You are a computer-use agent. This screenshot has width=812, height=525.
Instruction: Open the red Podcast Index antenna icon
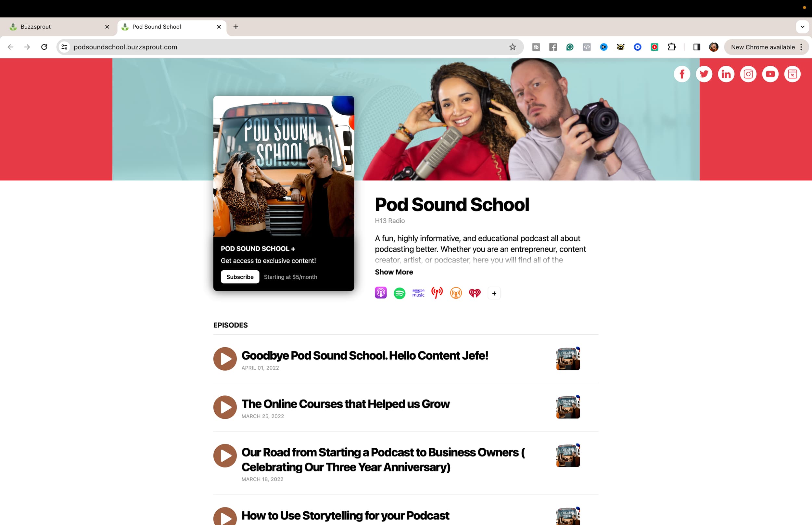point(437,293)
